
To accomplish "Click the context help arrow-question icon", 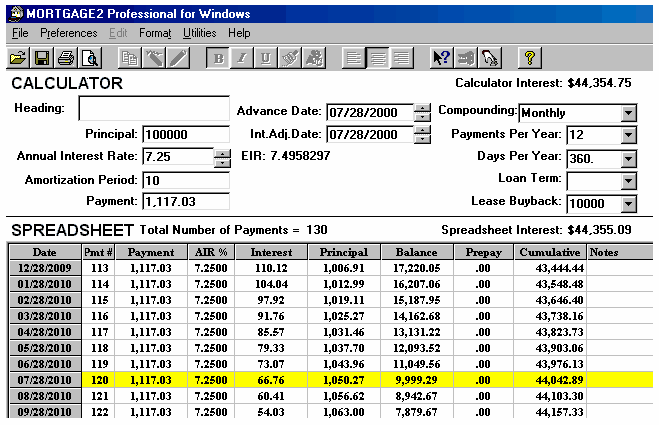I will pos(441,58).
